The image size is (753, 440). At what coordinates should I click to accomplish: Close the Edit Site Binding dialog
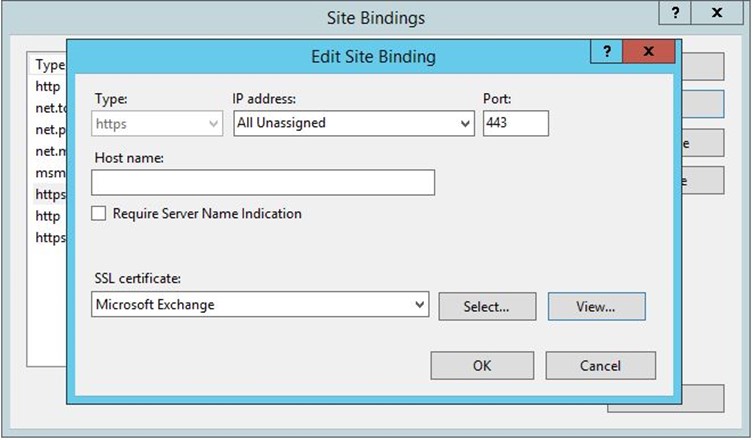pyautogui.click(x=648, y=51)
